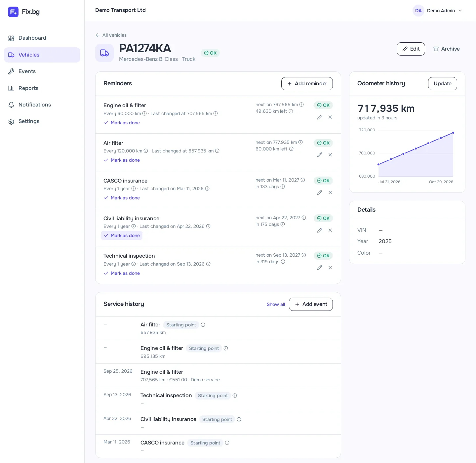The width and height of the screenshot is (476, 463).
Task: Click the truck vehicle icon beside PA1274KA
Action: [104, 53]
